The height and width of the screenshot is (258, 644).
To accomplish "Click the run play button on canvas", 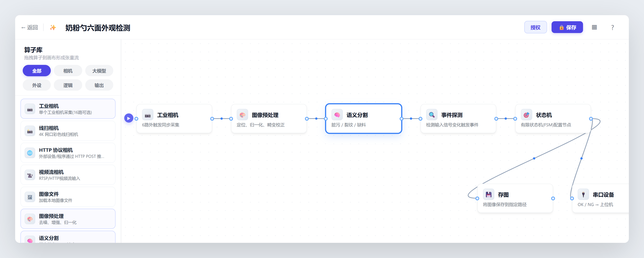I will click(128, 119).
